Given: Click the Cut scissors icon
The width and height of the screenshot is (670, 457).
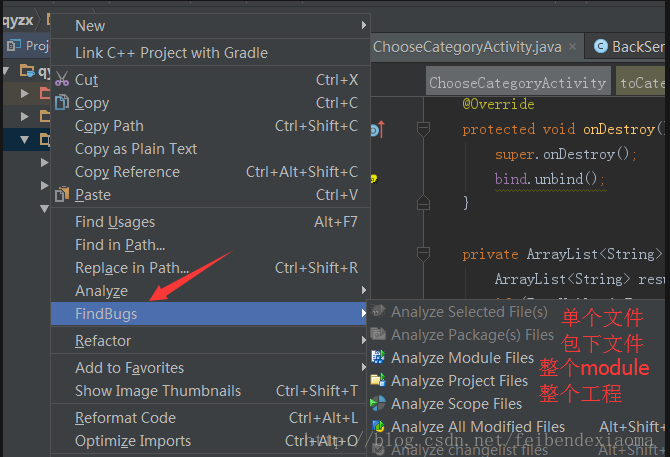Looking at the screenshot, I should pyautogui.click(x=61, y=80).
